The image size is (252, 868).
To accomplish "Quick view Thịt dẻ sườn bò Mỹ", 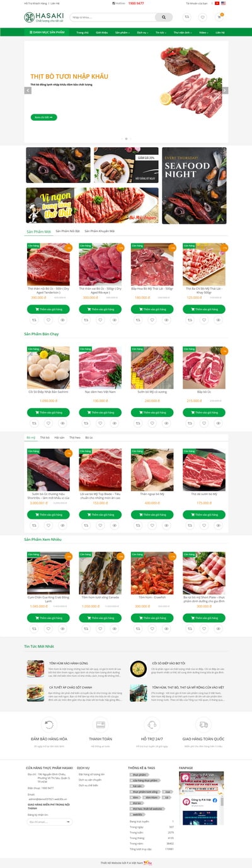I will coord(218,525).
